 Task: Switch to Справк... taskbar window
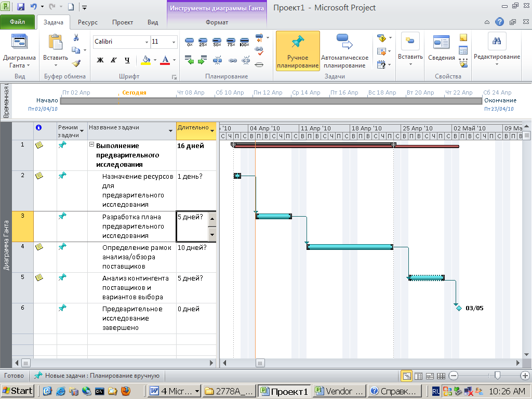(x=394, y=391)
